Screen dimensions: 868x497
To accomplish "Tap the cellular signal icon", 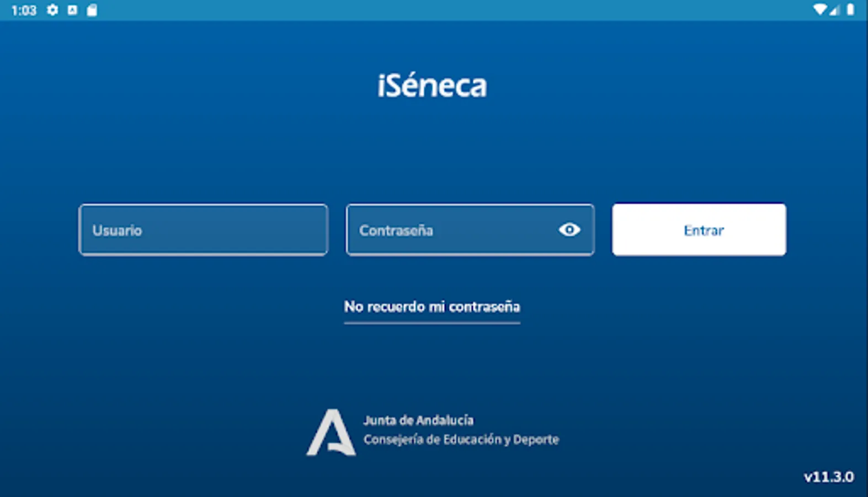I will 834,9.
